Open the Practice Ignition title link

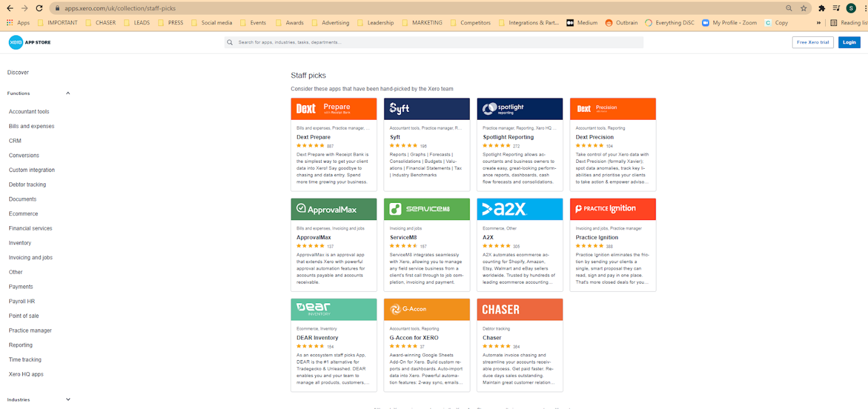pos(597,237)
